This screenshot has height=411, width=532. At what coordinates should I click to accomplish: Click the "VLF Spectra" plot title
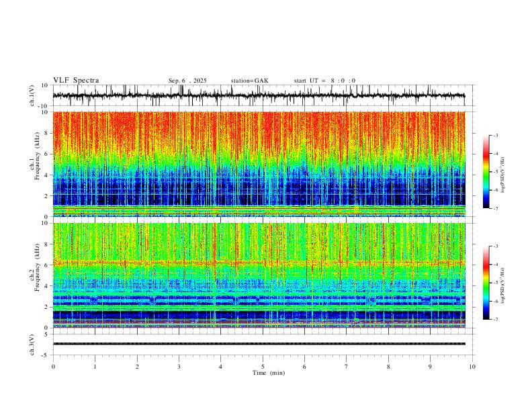click(x=76, y=81)
